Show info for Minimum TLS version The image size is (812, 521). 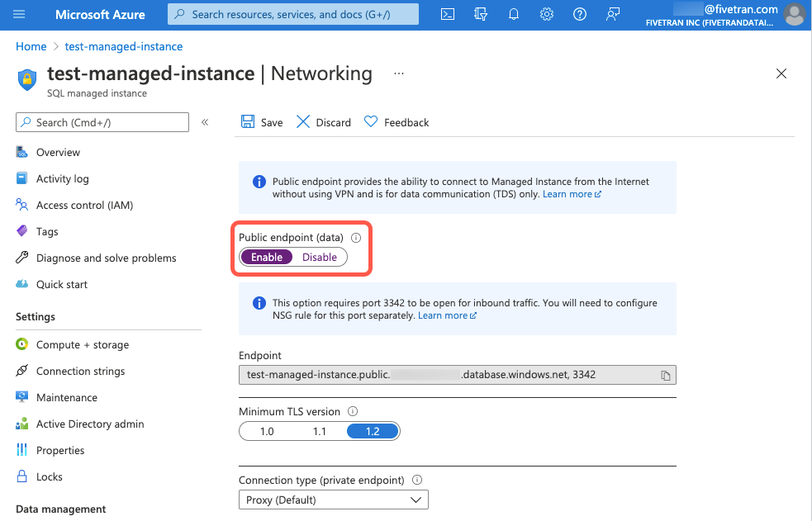tap(353, 412)
